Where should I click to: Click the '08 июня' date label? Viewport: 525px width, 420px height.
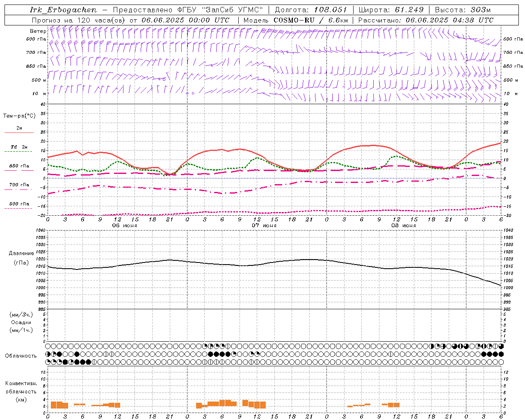pyautogui.click(x=404, y=226)
